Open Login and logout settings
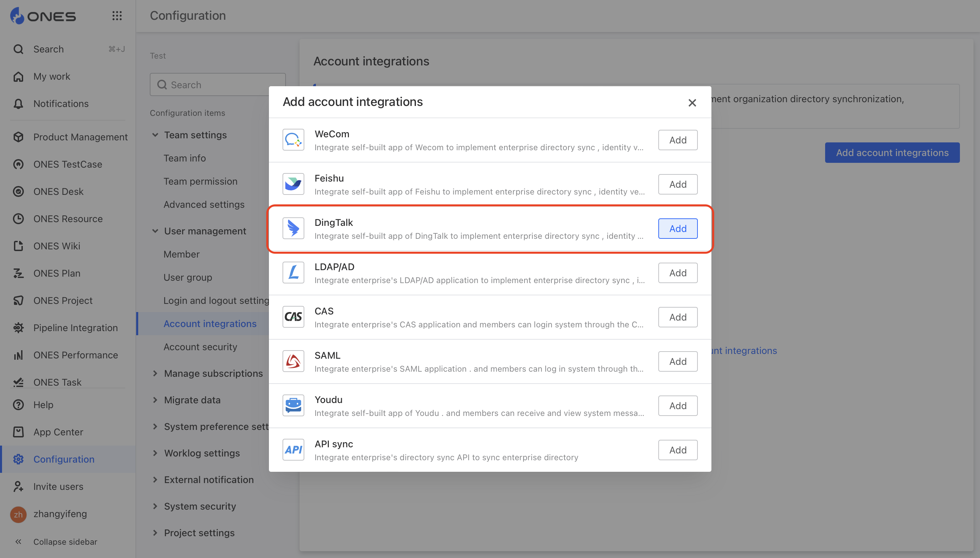The image size is (980, 558). [x=216, y=300]
